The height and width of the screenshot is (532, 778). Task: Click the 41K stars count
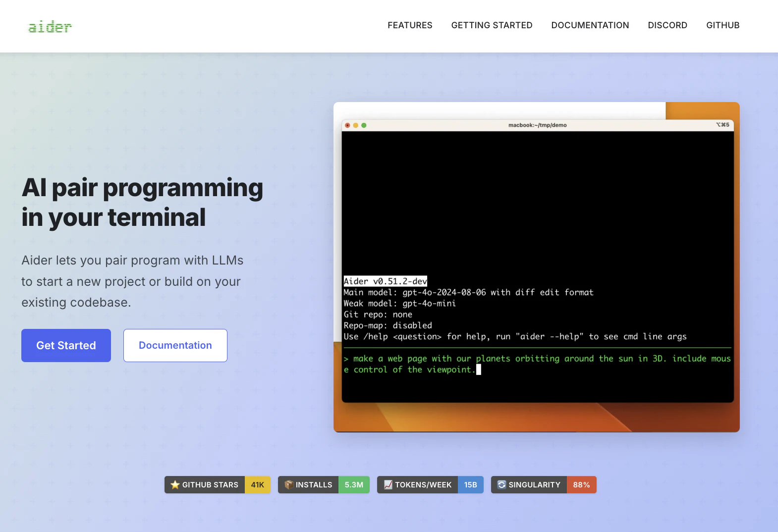258,484
